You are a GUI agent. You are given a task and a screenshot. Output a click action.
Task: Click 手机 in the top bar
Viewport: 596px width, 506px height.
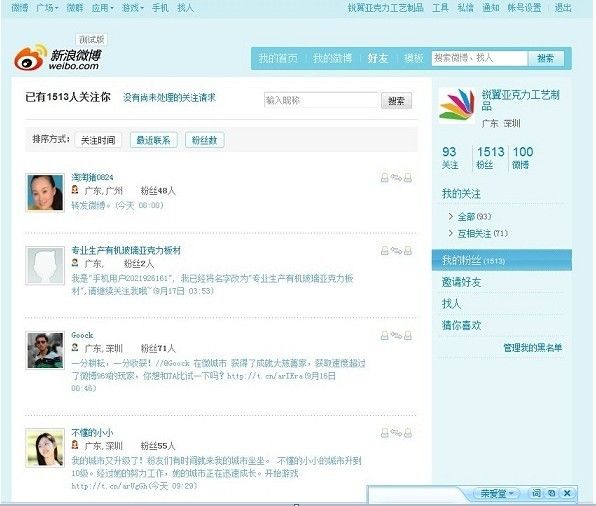pos(160,8)
